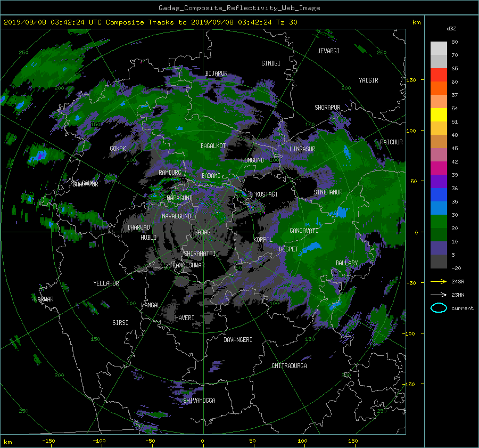The height and width of the screenshot is (448, 479).
Task: Click the GADAG radar center label
Action: [202, 232]
